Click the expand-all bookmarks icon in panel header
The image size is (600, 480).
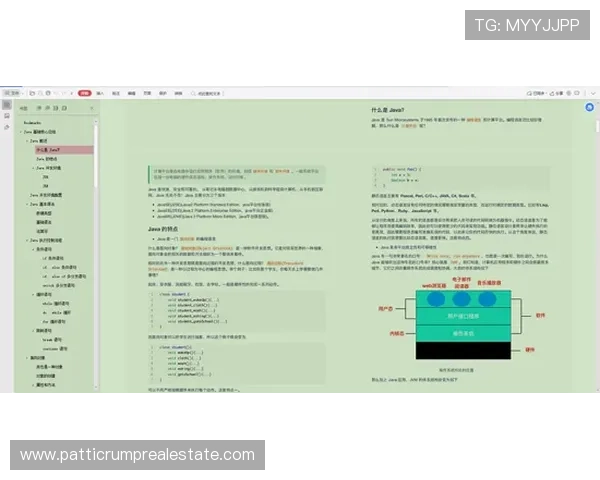point(39,108)
